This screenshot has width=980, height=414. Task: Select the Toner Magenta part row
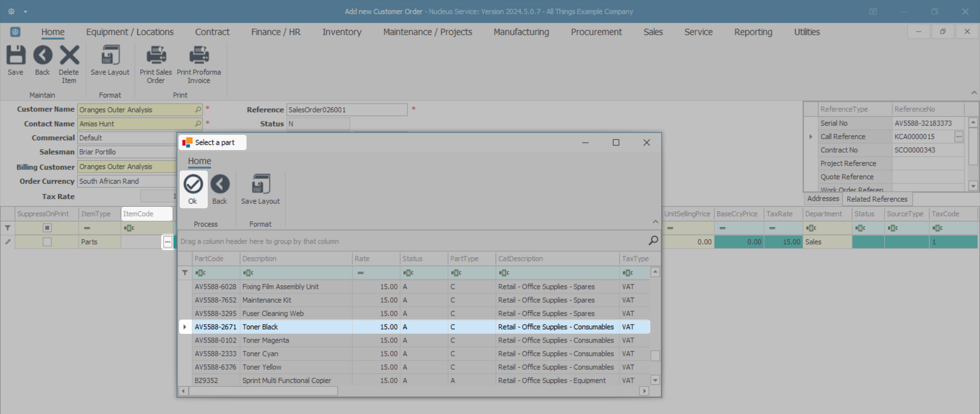click(265, 340)
